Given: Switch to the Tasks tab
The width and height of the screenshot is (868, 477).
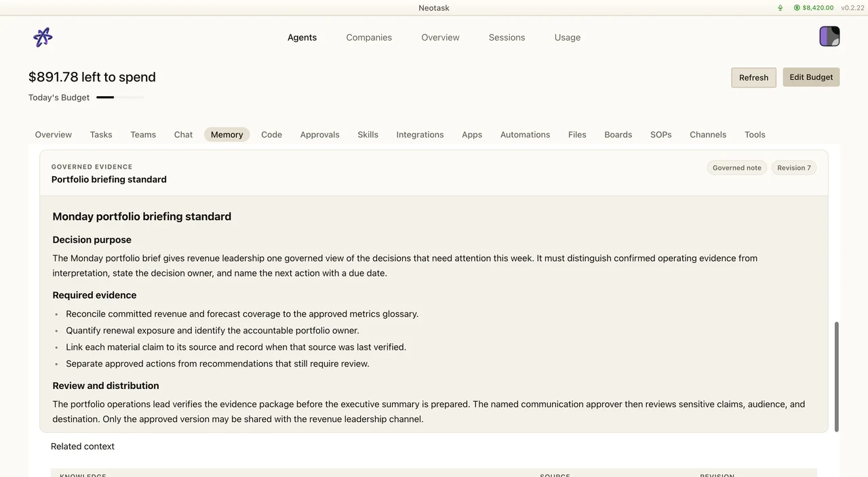Looking at the screenshot, I should tap(101, 135).
